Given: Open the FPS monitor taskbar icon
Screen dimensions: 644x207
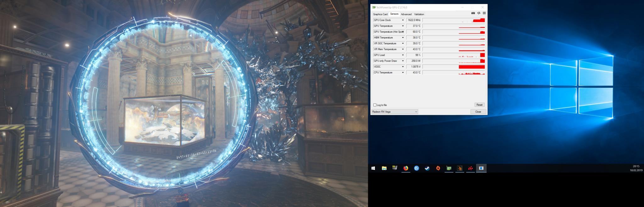Looking at the screenshot, I should [395, 168].
